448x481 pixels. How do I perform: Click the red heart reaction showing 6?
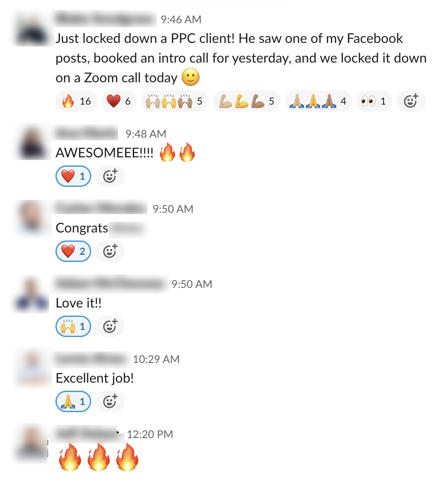point(119,101)
